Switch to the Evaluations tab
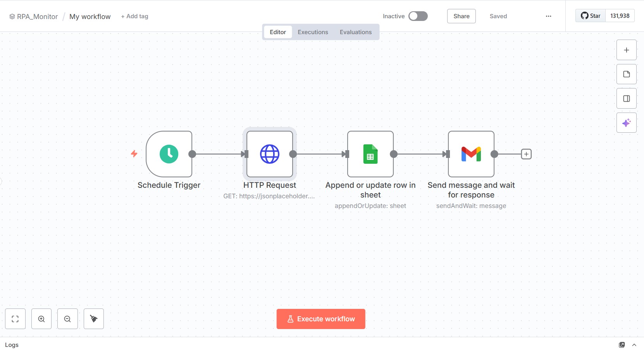The width and height of the screenshot is (644, 350). 356,32
